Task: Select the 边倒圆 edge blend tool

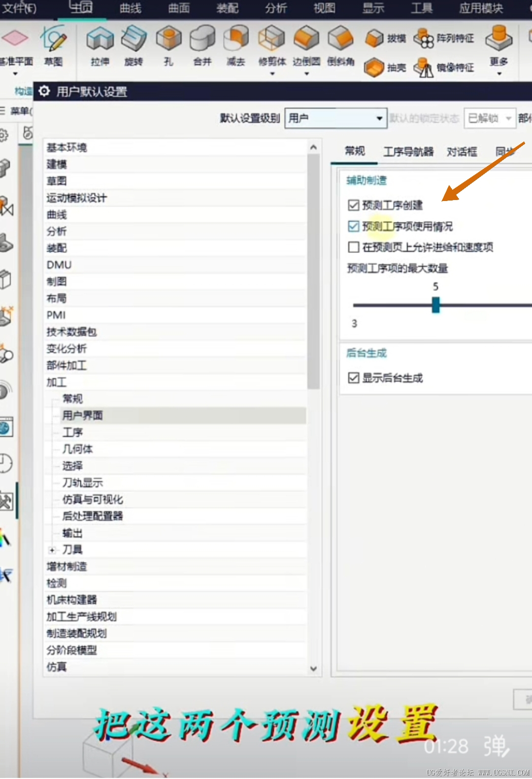Action: pyautogui.click(x=306, y=46)
